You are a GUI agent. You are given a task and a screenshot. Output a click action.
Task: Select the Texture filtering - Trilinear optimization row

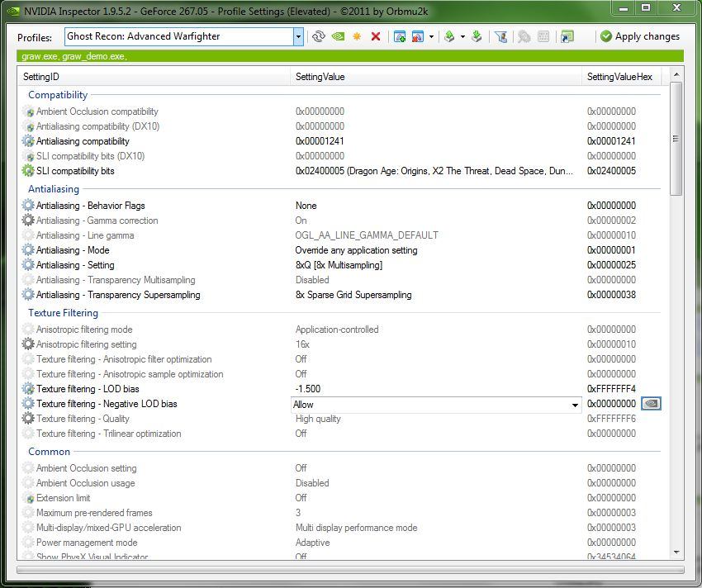[344, 434]
